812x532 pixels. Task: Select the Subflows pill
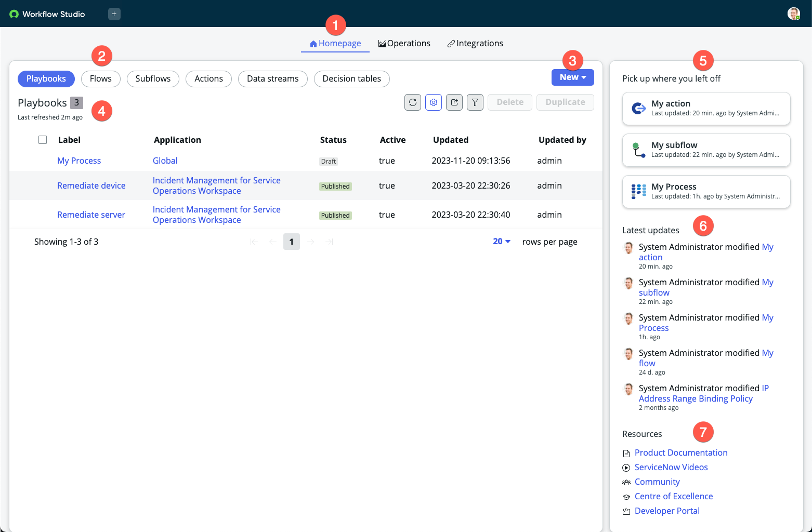point(153,79)
